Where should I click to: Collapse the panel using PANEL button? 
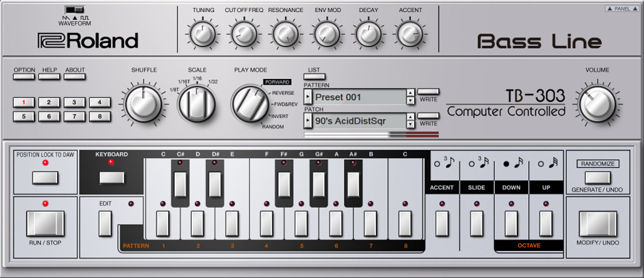pos(622,9)
